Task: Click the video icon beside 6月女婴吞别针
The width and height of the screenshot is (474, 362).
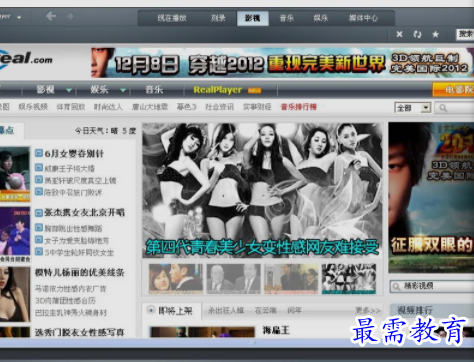Action: pos(39,153)
